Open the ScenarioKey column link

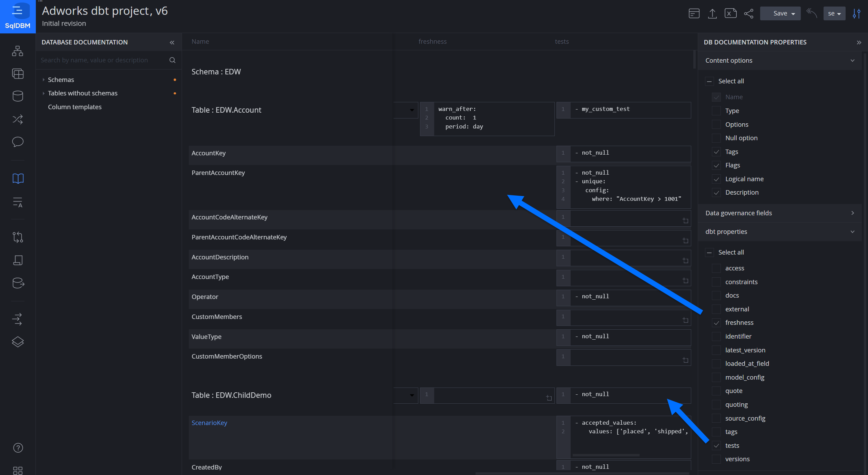pyautogui.click(x=209, y=423)
